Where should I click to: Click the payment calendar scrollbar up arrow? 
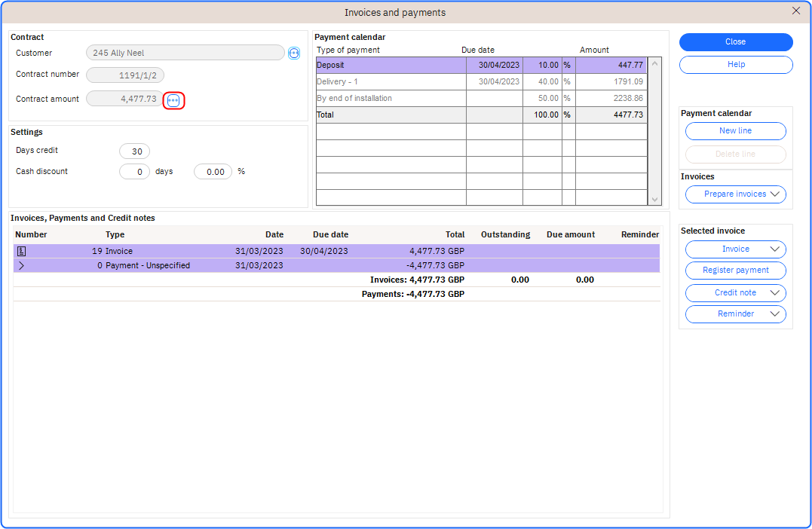point(654,64)
